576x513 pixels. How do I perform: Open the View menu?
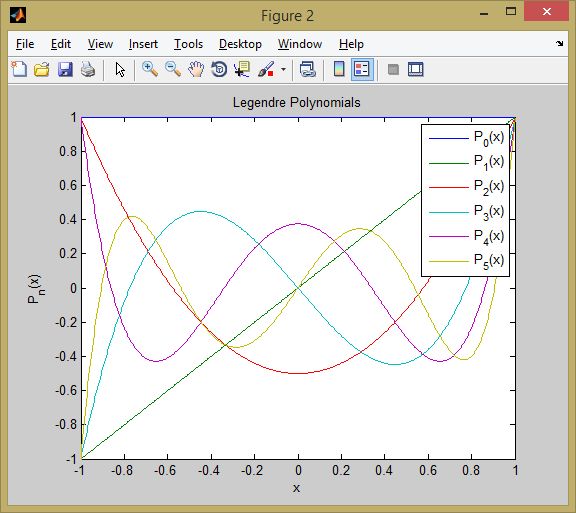click(100, 44)
